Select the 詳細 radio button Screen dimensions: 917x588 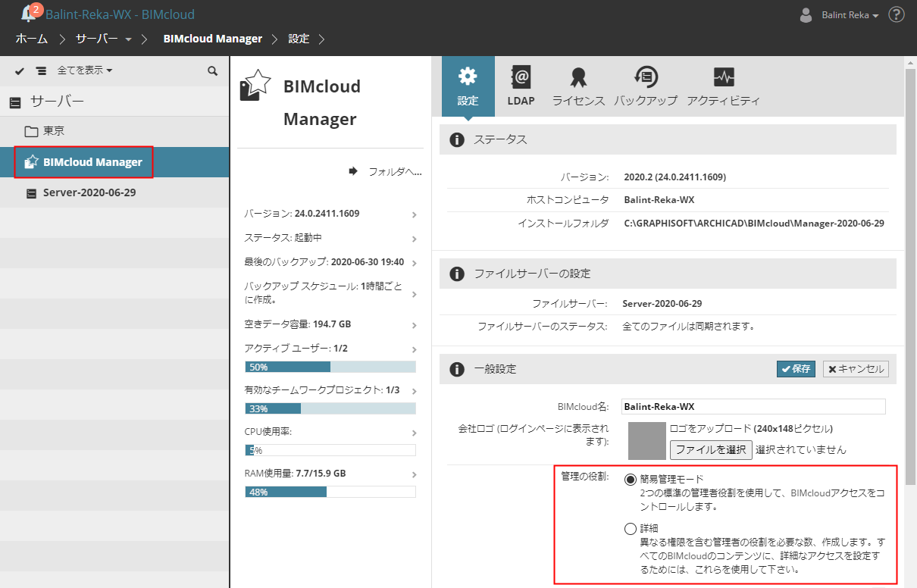click(631, 529)
